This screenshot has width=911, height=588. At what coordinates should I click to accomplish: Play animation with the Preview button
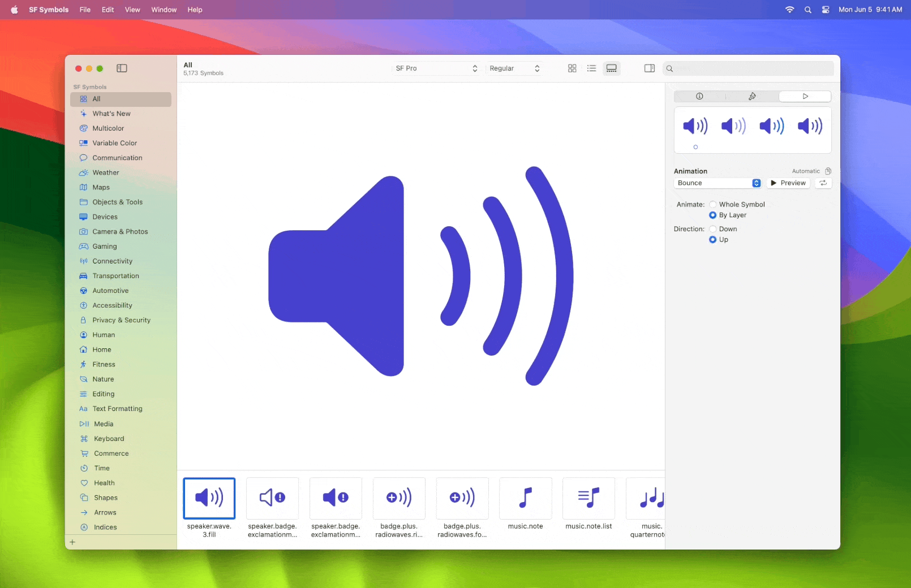788,183
